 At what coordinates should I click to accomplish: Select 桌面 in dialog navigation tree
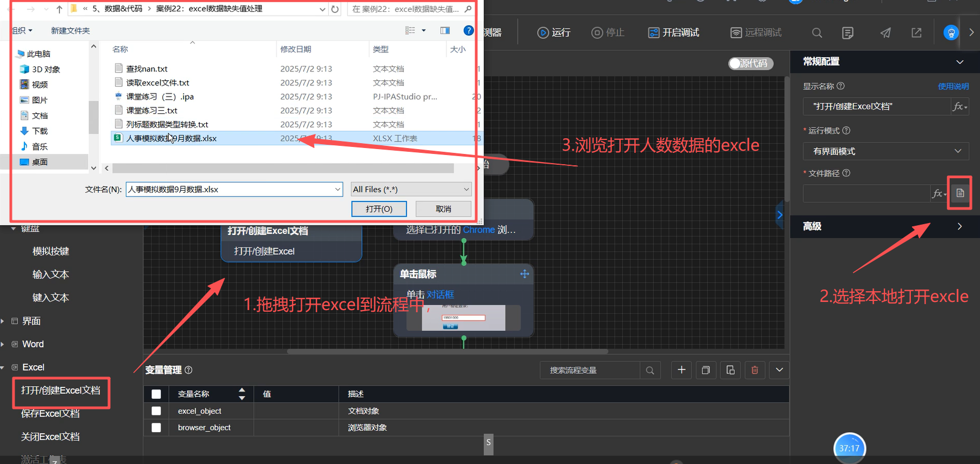[x=39, y=162]
